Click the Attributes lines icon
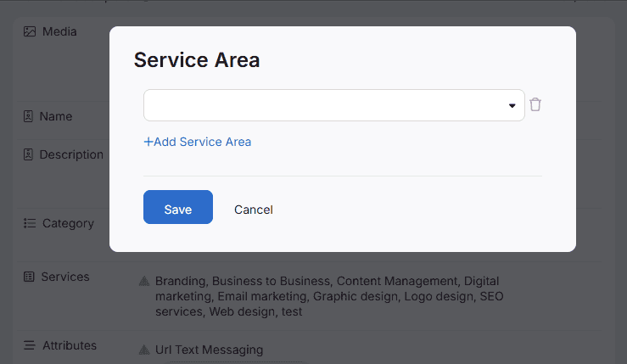 click(30, 345)
